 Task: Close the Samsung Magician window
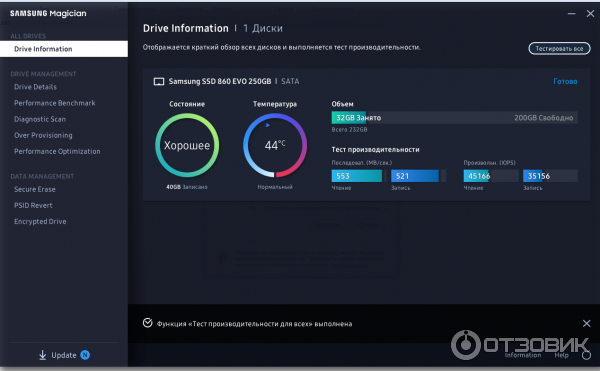590,13
